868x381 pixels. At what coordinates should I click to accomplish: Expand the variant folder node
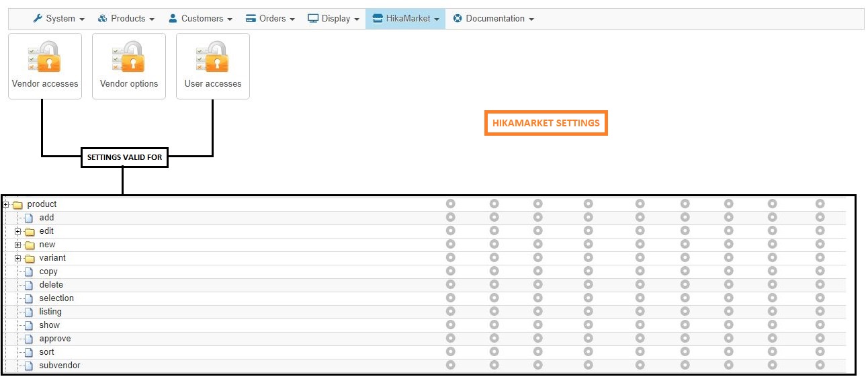coord(18,258)
